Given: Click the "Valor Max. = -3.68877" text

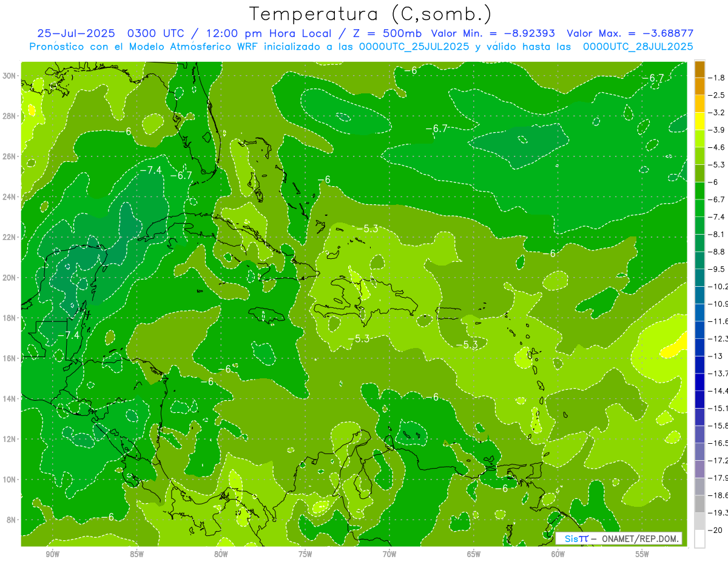Looking at the screenshot, I should click(x=630, y=33).
